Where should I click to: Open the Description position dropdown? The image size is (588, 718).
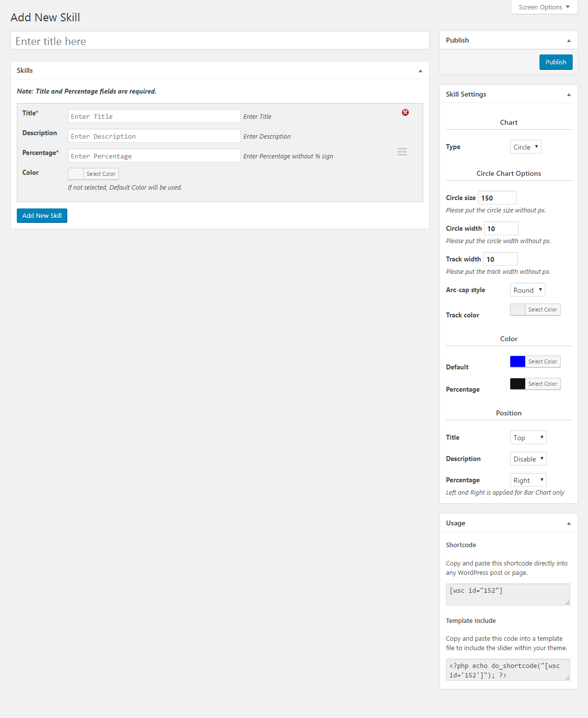(x=529, y=459)
